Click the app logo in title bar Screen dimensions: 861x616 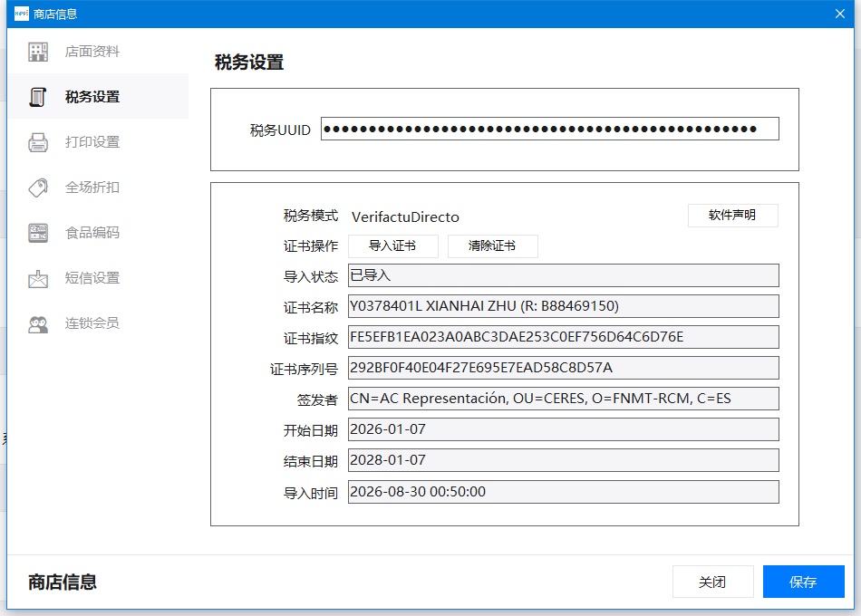pyautogui.click(x=22, y=14)
